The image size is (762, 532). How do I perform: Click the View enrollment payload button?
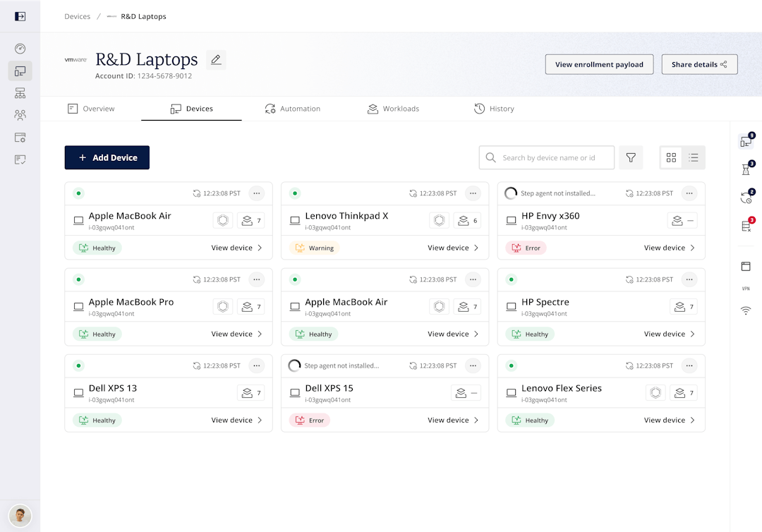(x=599, y=64)
